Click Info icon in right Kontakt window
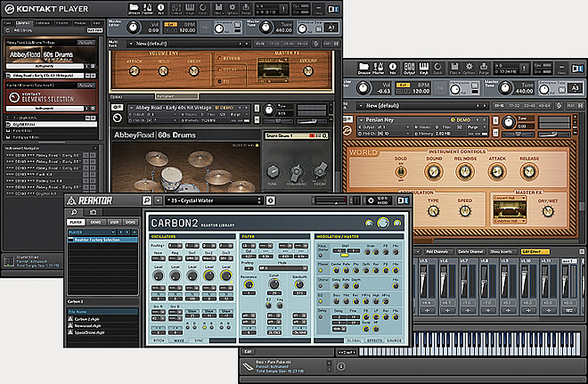588x384 pixels. pyautogui.click(x=393, y=69)
